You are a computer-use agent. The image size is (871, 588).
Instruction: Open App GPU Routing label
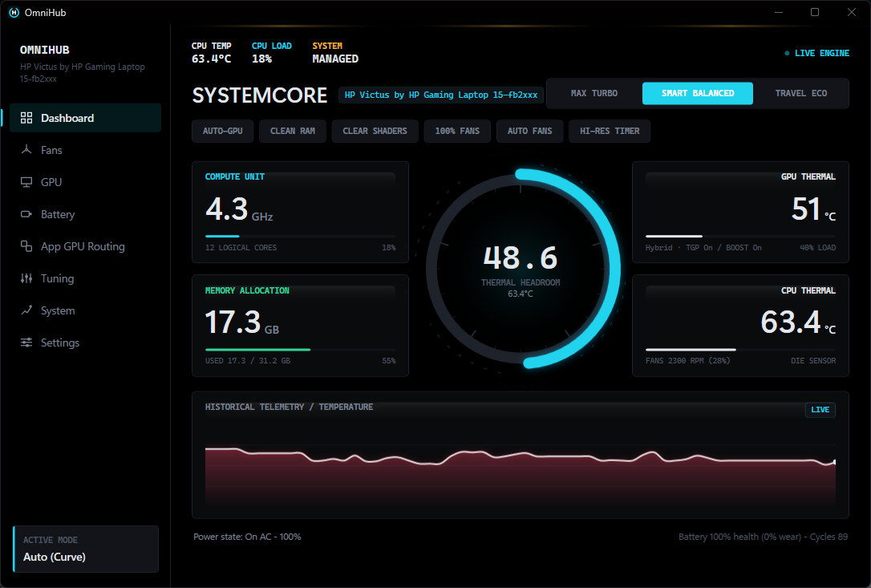83,246
